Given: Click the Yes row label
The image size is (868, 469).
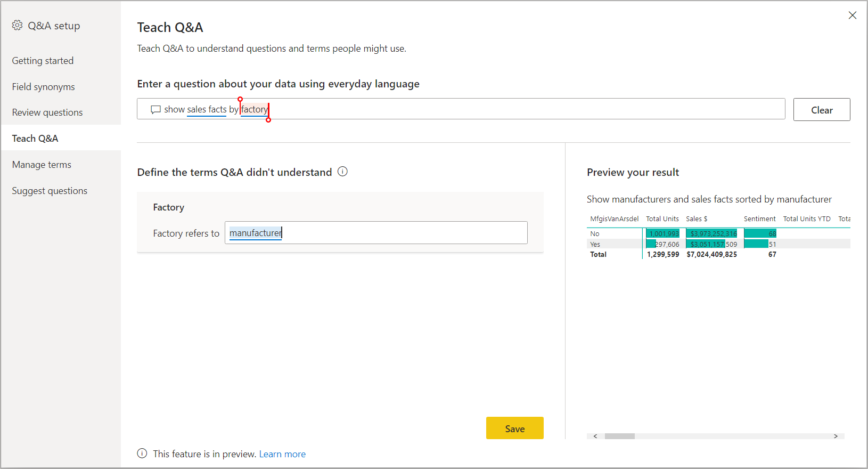Looking at the screenshot, I should coord(595,244).
